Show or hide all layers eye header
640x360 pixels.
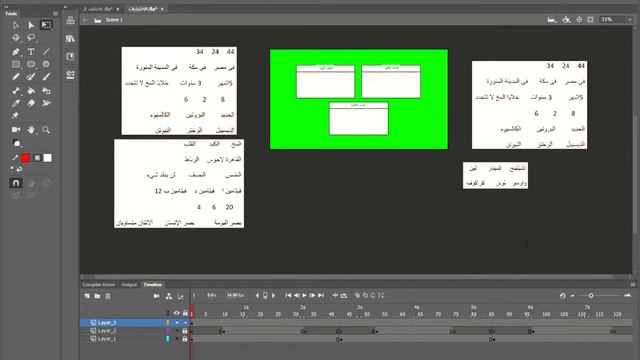tap(177, 313)
